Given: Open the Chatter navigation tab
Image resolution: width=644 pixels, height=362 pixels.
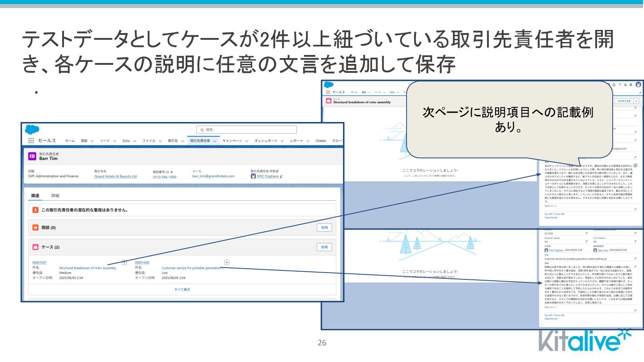Looking at the screenshot, I should 321,141.
